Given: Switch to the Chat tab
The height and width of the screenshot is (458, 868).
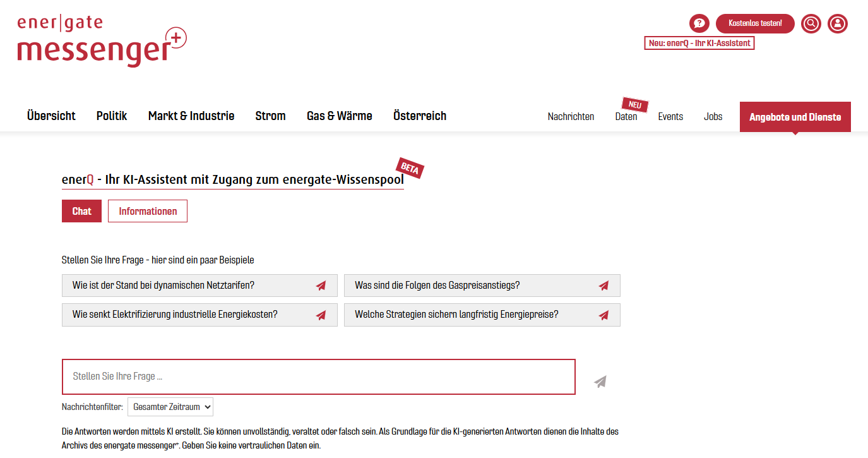Looking at the screenshot, I should point(81,211).
